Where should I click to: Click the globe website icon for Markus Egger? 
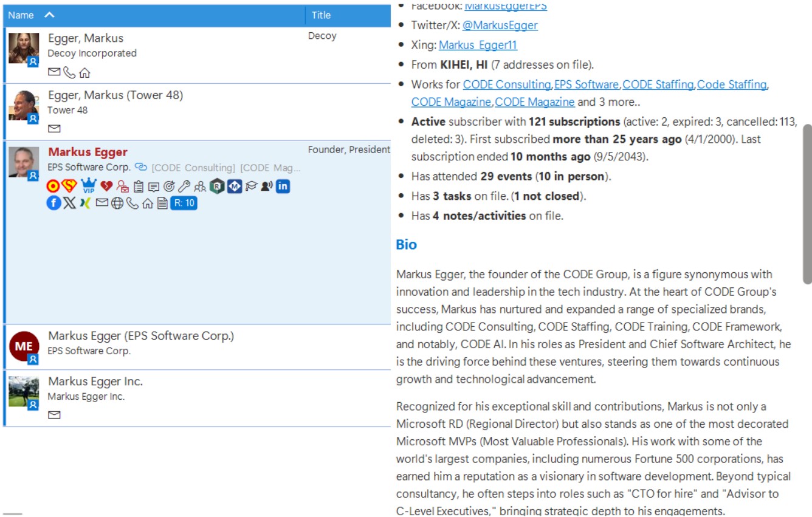click(x=117, y=203)
